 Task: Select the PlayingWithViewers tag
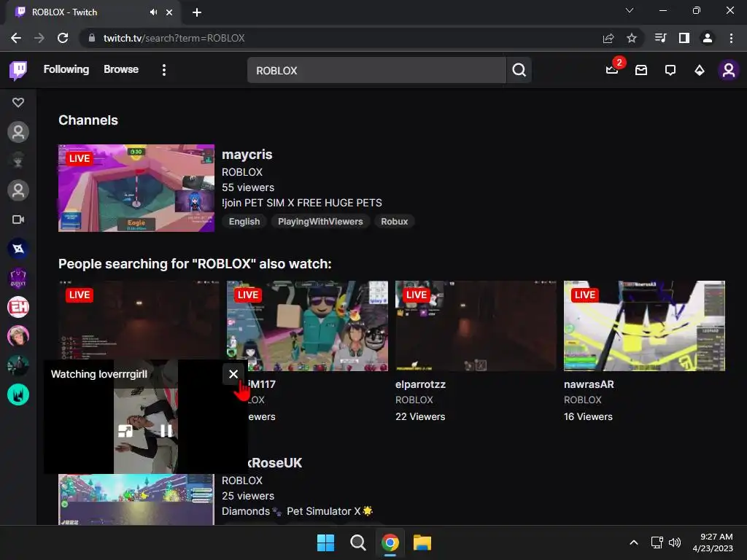click(320, 222)
